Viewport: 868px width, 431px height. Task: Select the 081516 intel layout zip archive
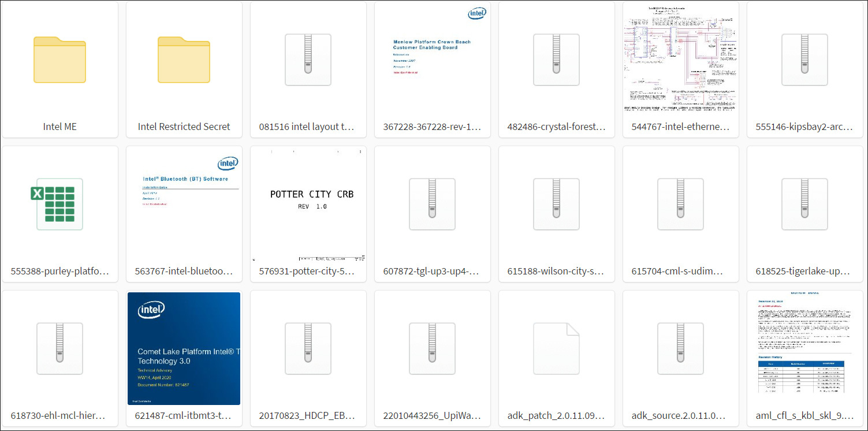(x=308, y=60)
